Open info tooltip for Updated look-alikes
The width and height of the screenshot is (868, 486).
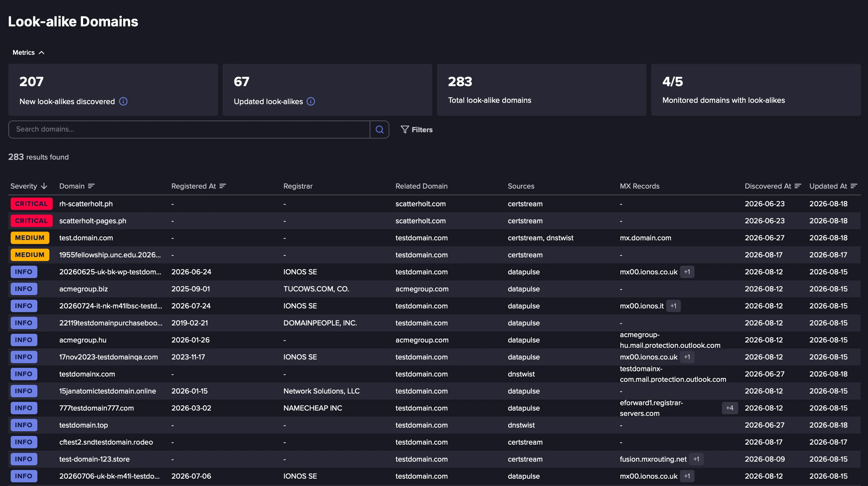pos(311,101)
